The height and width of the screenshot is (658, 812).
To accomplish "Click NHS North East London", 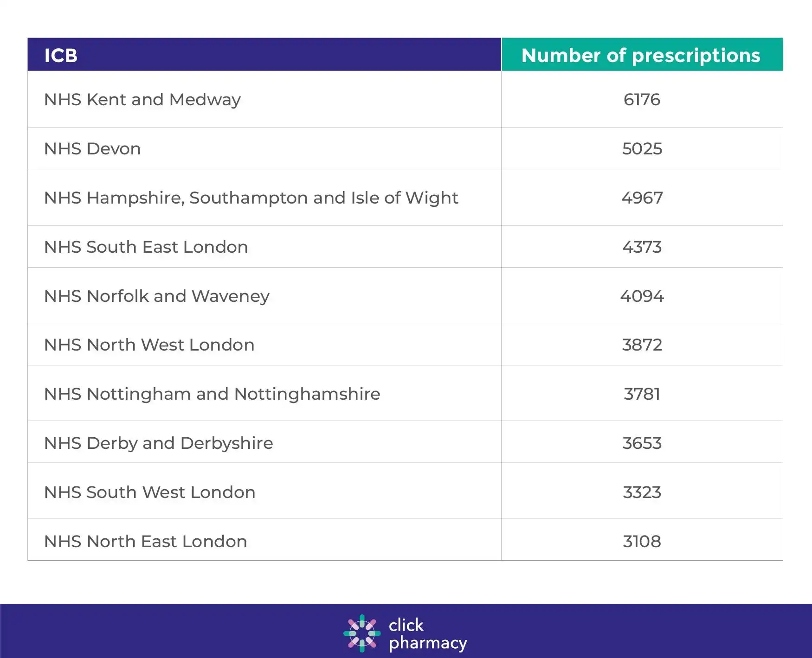I will pos(146,542).
